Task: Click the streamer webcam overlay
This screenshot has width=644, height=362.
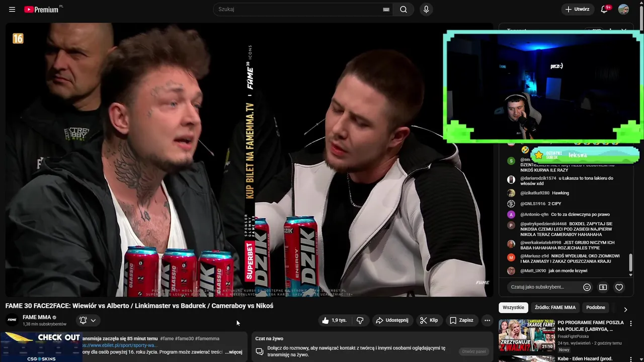Action: [x=543, y=86]
